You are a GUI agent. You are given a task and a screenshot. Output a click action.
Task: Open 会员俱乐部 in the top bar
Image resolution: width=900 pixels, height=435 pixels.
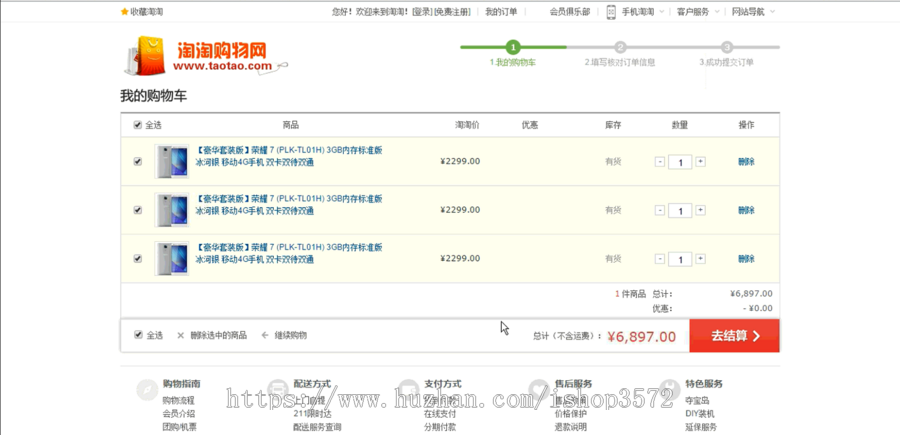(x=569, y=11)
